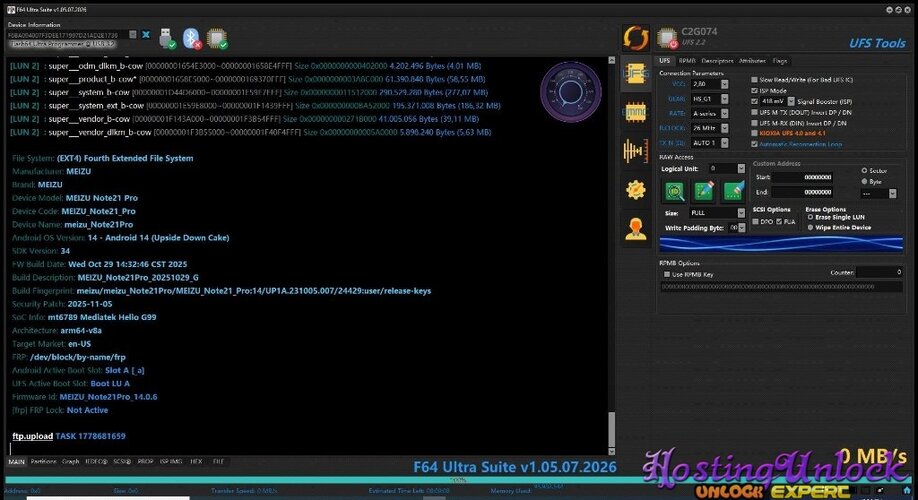Click the Erase (eraser) RAW access button
Screen dimensions: 918x500
(x=734, y=191)
